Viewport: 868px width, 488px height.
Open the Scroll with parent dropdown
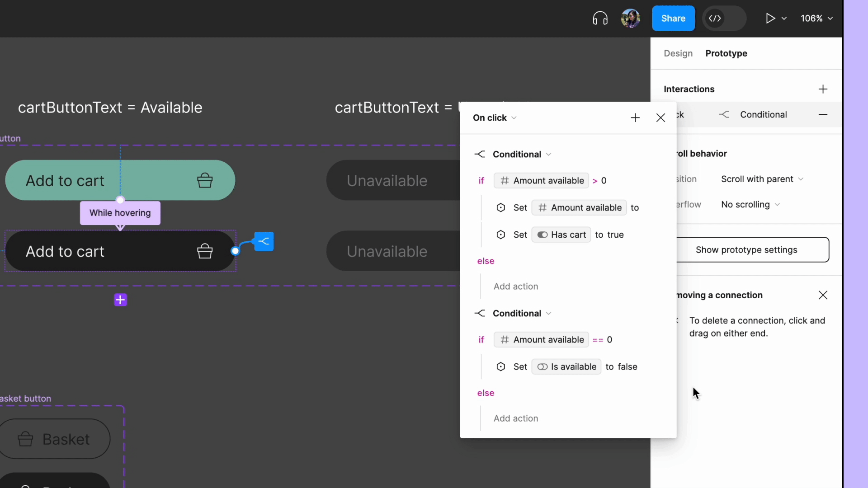762,179
